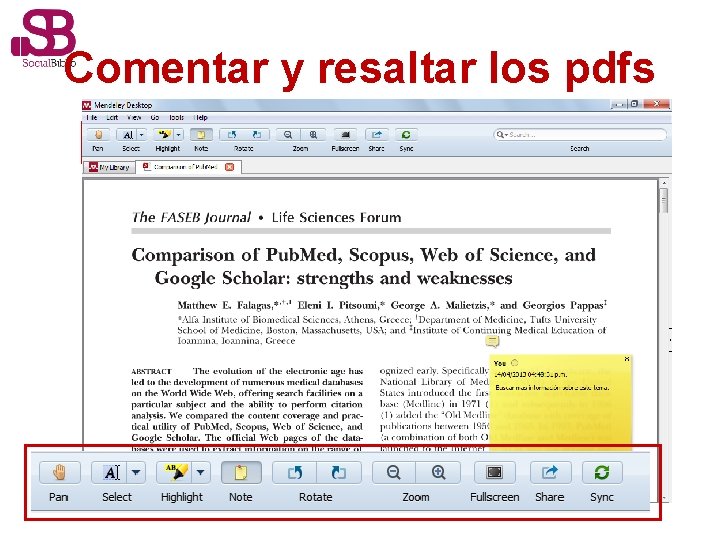Viewport: 720px width, 540px height.
Task: Zoom out with the enlarged minus magnifier
Action: [x=394, y=472]
